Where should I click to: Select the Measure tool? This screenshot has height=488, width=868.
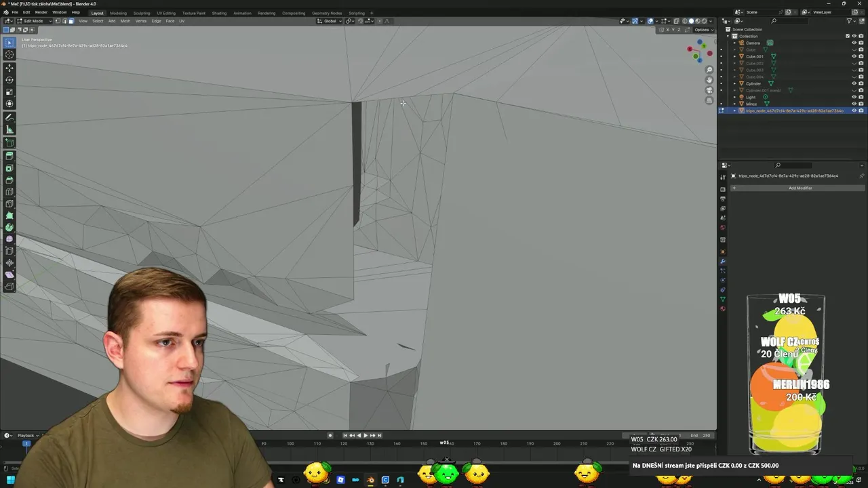pos(9,129)
